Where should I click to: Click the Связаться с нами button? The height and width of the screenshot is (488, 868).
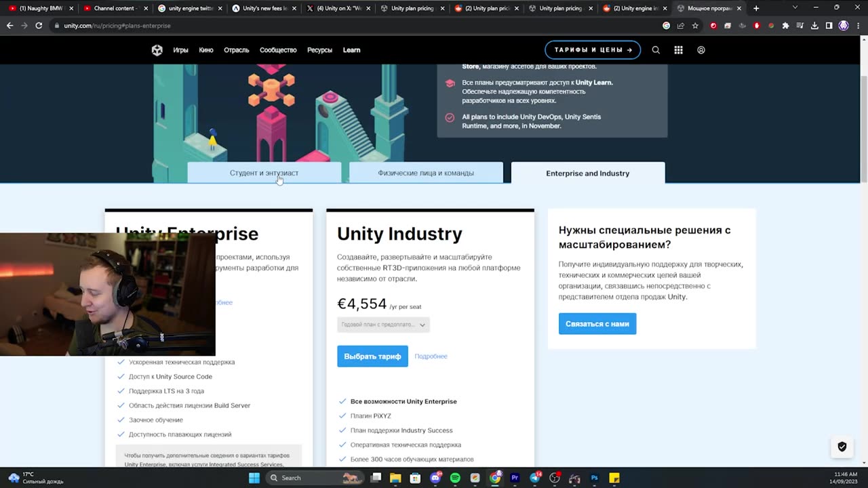coord(597,324)
